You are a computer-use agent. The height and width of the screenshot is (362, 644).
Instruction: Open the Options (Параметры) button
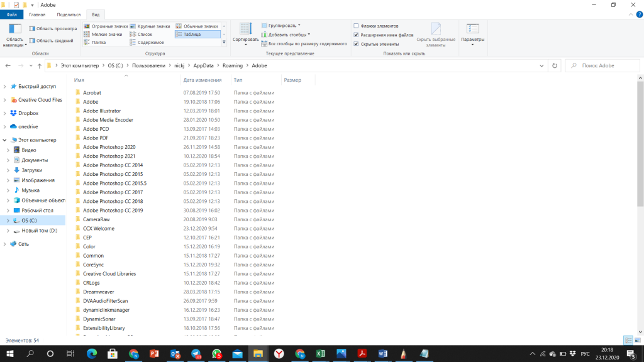tap(473, 35)
